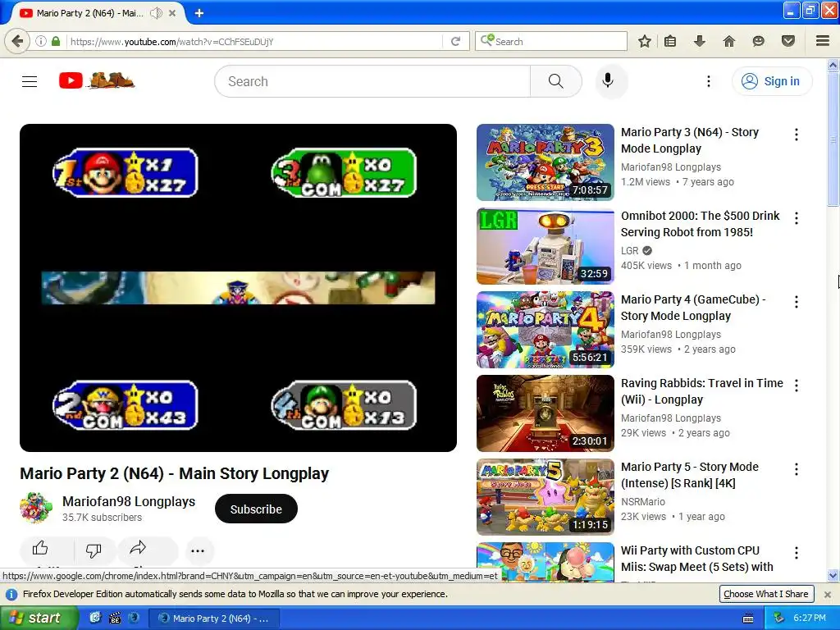Viewport: 840px width, 630px height.
Task: Select the Mario Party 2 (N64) tab
Action: 89,13
